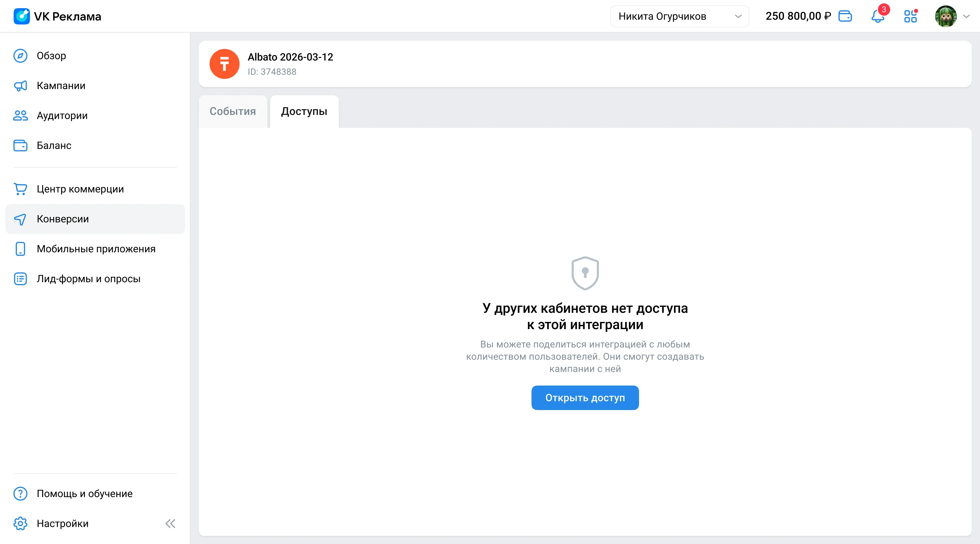
Task: Select the Доступы tab
Action: pyautogui.click(x=304, y=111)
